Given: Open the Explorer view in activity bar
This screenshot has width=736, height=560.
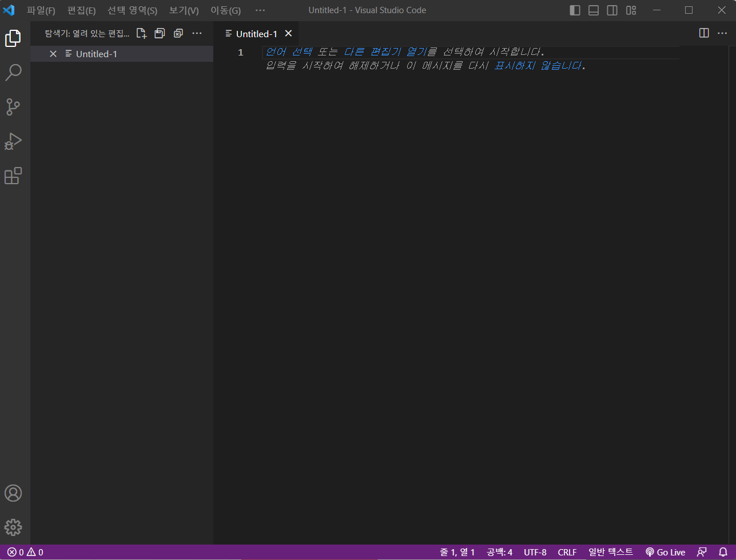Looking at the screenshot, I should click(13, 38).
